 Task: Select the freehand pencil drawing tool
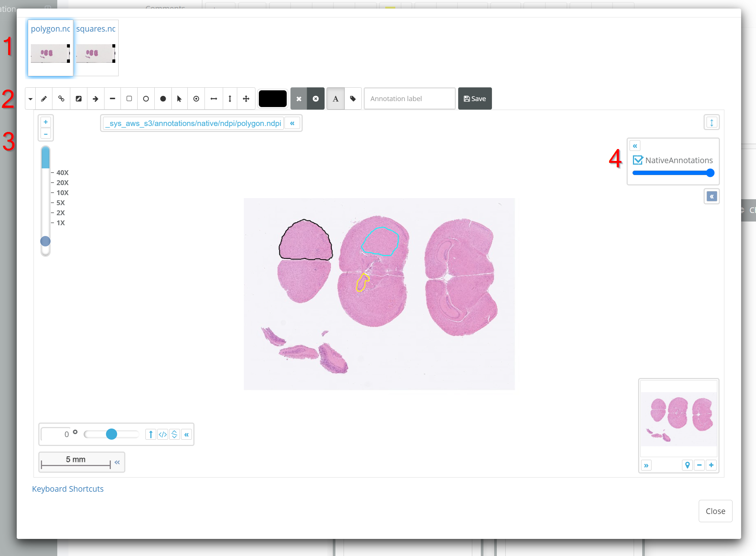click(x=44, y=99)
